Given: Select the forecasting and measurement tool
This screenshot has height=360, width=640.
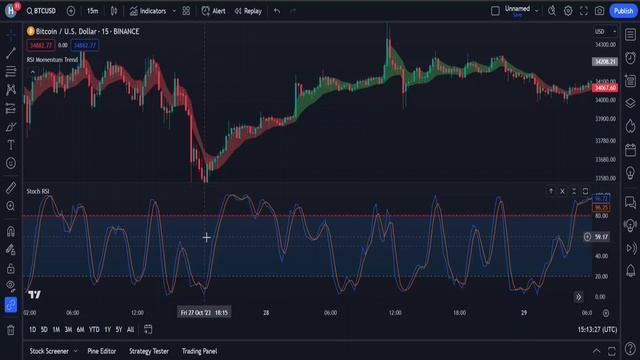Looking at the screenshot, I should click(11, 108).
